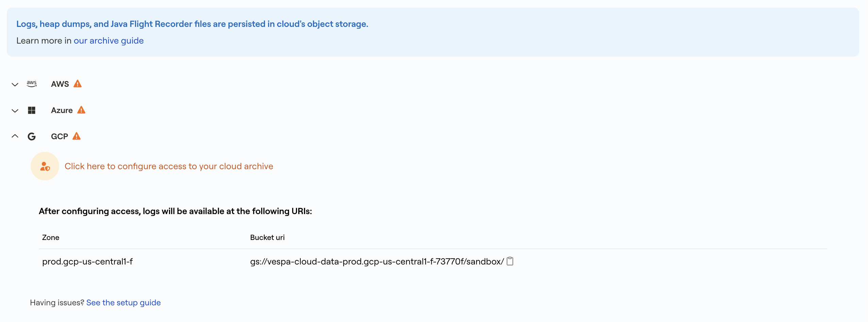Click the Bucket uri column header
The height and width of the screenshot is (322, 868).
click(267, 237)
